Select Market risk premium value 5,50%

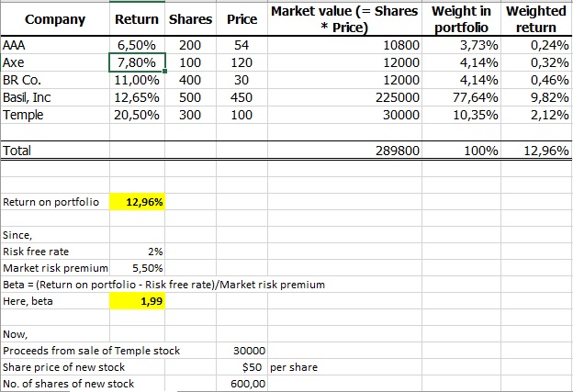[148, 268]
